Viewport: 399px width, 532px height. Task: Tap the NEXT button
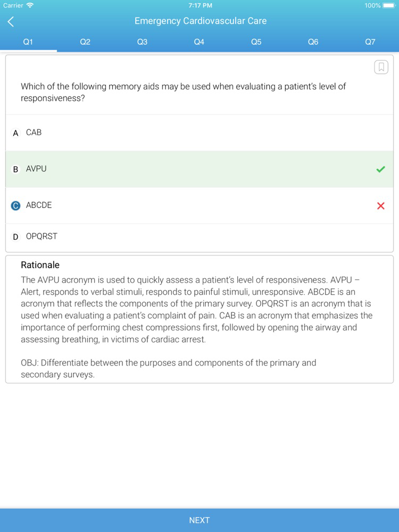coord(199,520)
